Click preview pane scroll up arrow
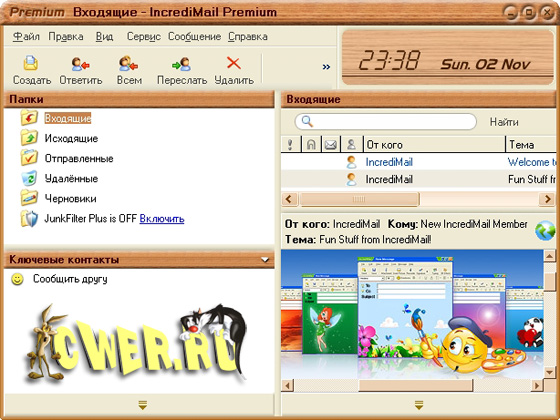 point(549,256)
